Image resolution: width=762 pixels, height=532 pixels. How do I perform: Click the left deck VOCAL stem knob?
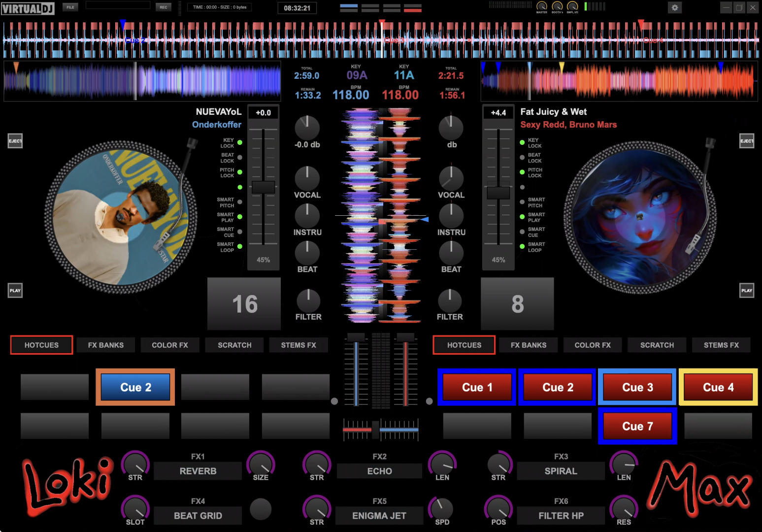point(307,178)
